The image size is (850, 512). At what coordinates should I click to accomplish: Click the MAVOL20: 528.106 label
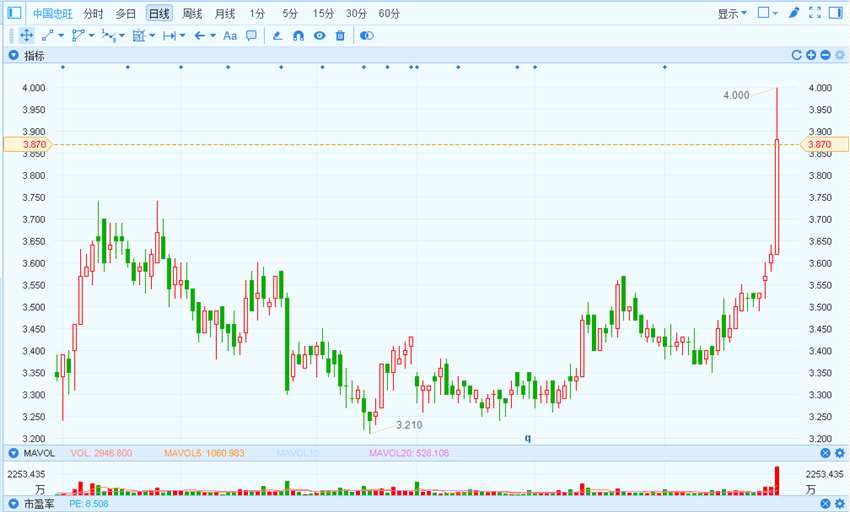click(x=409, y=453)
